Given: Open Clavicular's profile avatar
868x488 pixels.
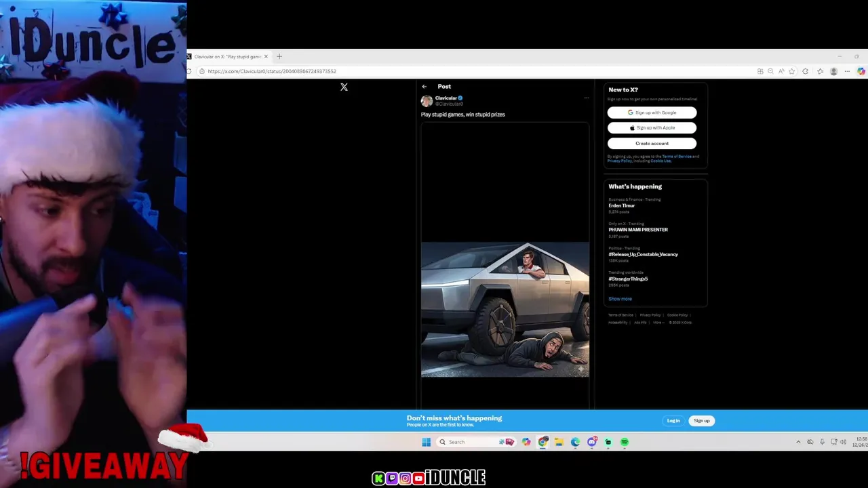Looking at the screenshot, I should 427,101.
